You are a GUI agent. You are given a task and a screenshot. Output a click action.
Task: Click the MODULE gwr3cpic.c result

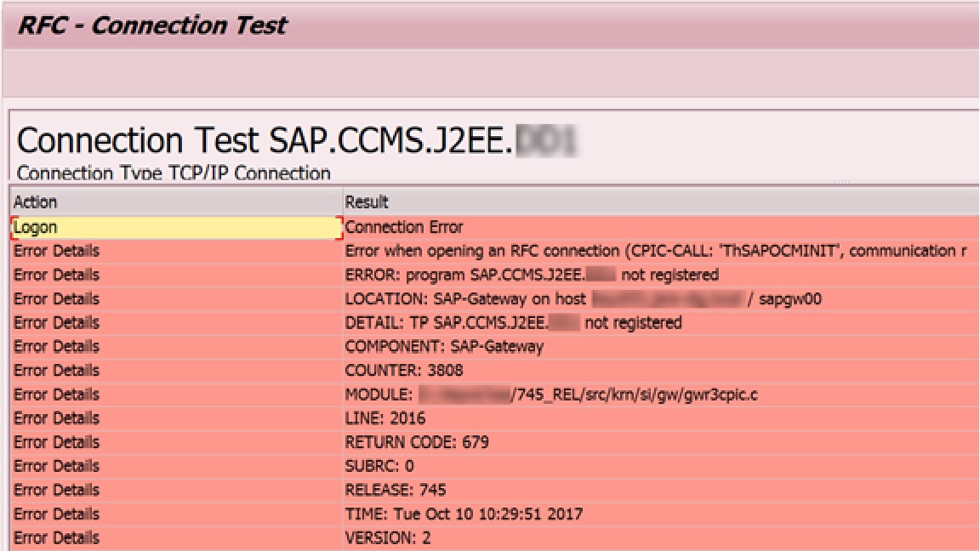[x=661, y=395]
